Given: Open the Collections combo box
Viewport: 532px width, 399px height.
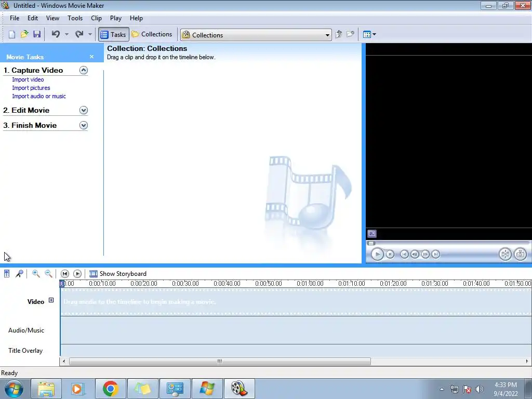Looking at the screenshot, I should (x=256, y=35).
